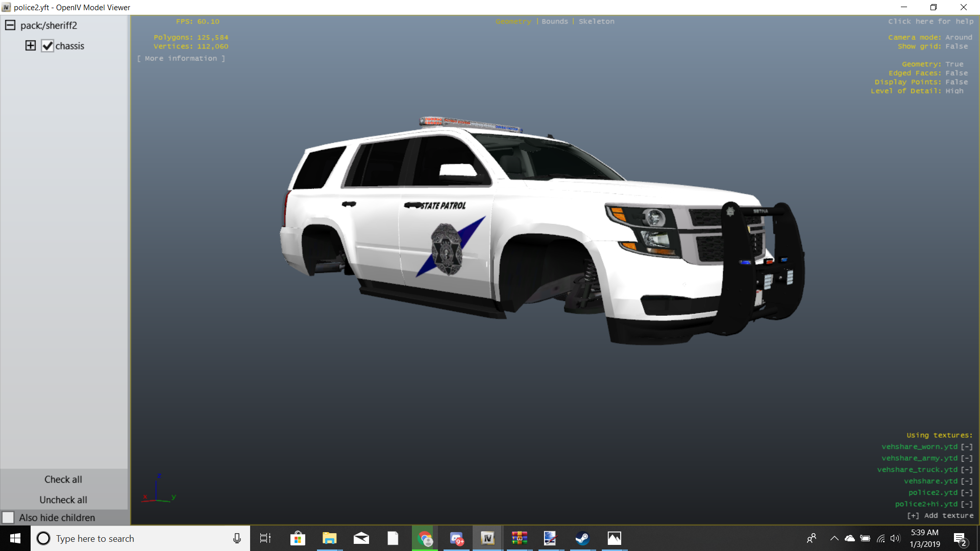Screen dimensions: 980x551
Task: Expand More information section
Action: 181,59
